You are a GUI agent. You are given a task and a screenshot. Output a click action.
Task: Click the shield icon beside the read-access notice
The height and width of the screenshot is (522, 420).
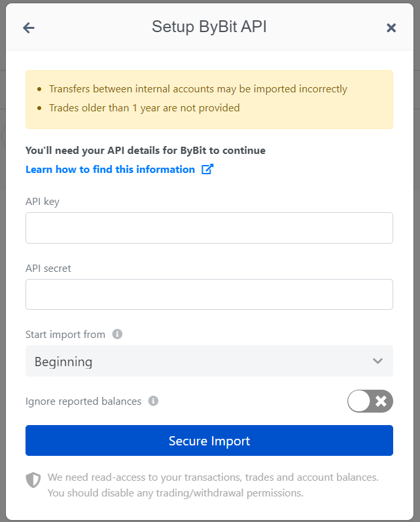pos(33,481)
